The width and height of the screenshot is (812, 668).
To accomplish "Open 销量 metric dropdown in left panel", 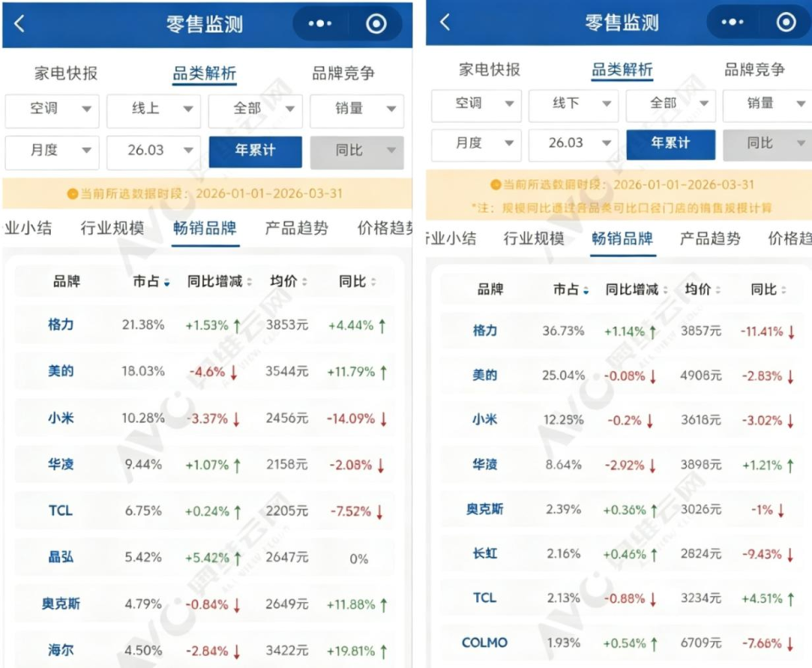I will (x=357, y=110).
